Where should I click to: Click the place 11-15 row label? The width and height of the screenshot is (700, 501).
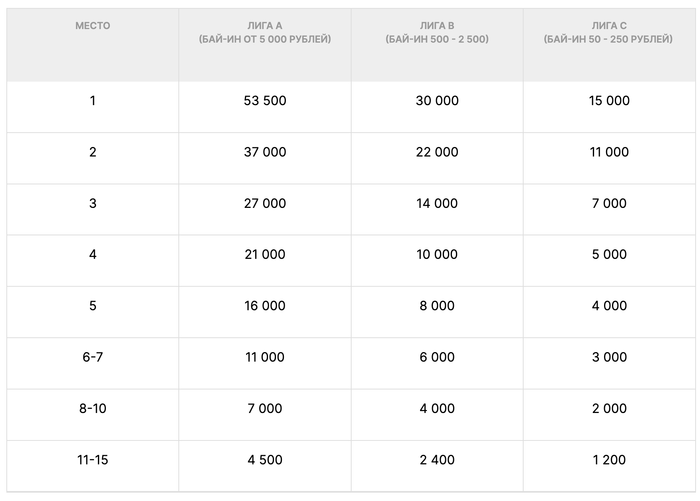(x=92, y=460)
